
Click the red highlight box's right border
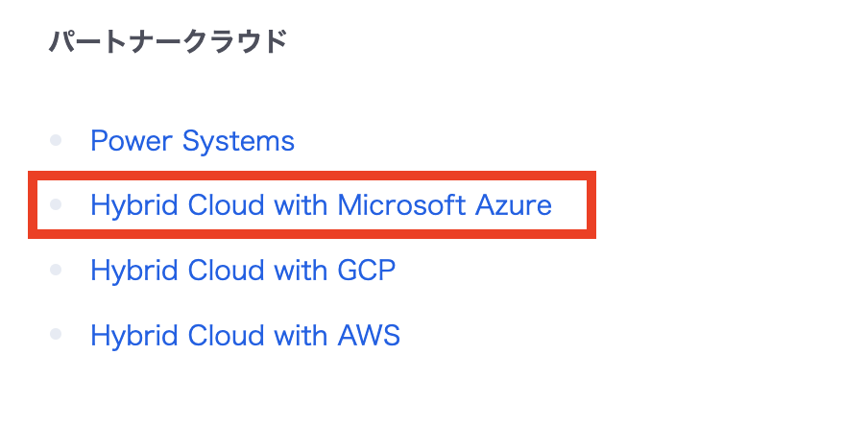click(x=591, y=204)
